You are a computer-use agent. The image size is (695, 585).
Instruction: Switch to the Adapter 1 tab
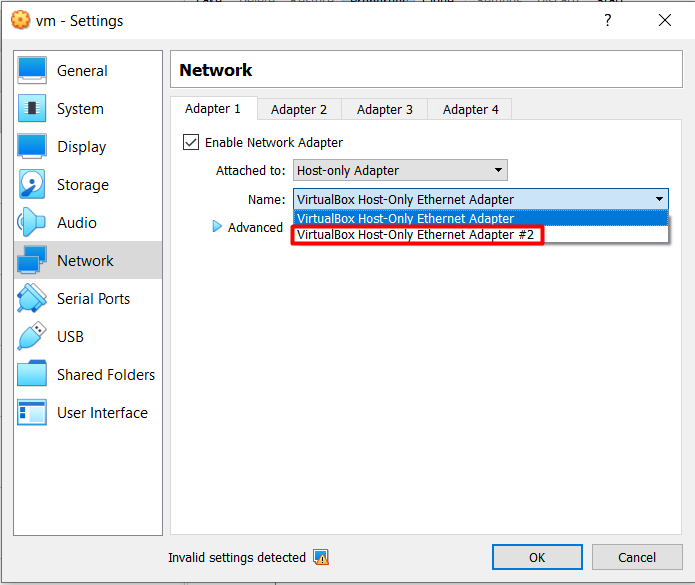(213, 109)
